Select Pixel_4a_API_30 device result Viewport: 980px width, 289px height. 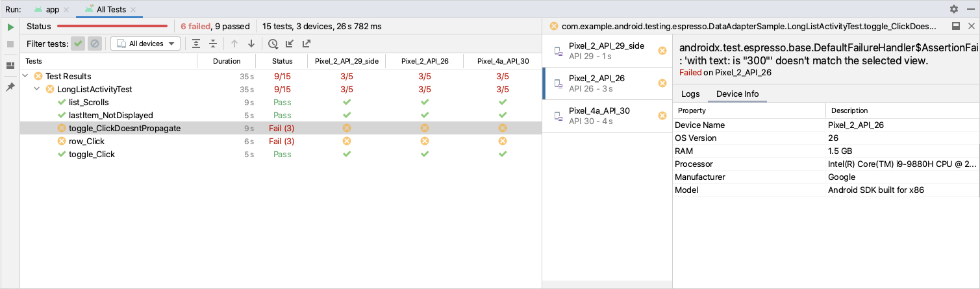(x=599, y=116)
